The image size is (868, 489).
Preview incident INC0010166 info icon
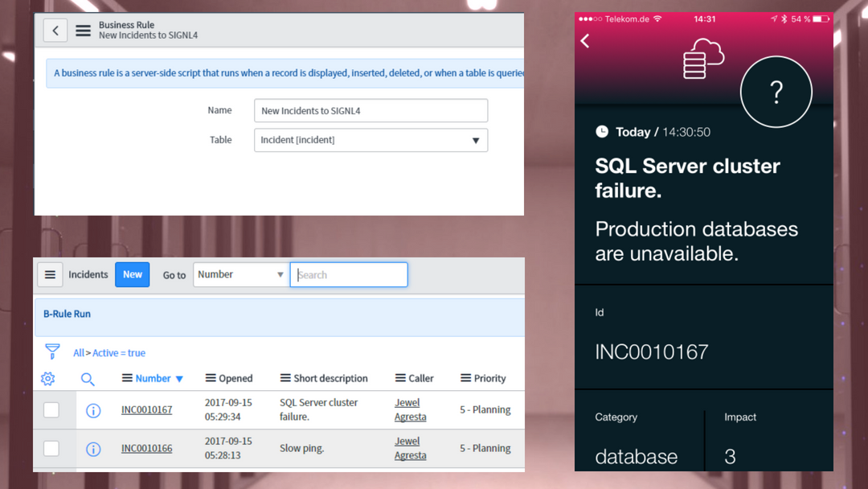(93, 449)
